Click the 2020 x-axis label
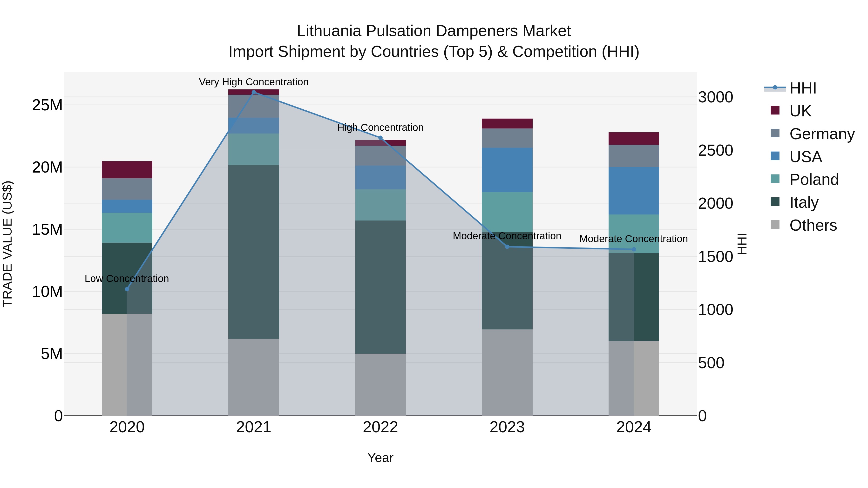The height and width of the screenshot is (488, 868). click(x=127, y=427)
